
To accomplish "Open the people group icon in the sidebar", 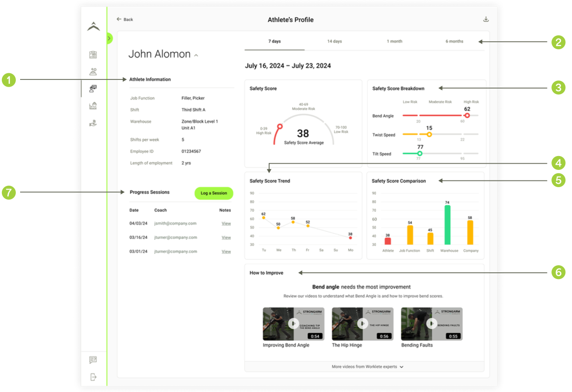I will pos(93,72).
